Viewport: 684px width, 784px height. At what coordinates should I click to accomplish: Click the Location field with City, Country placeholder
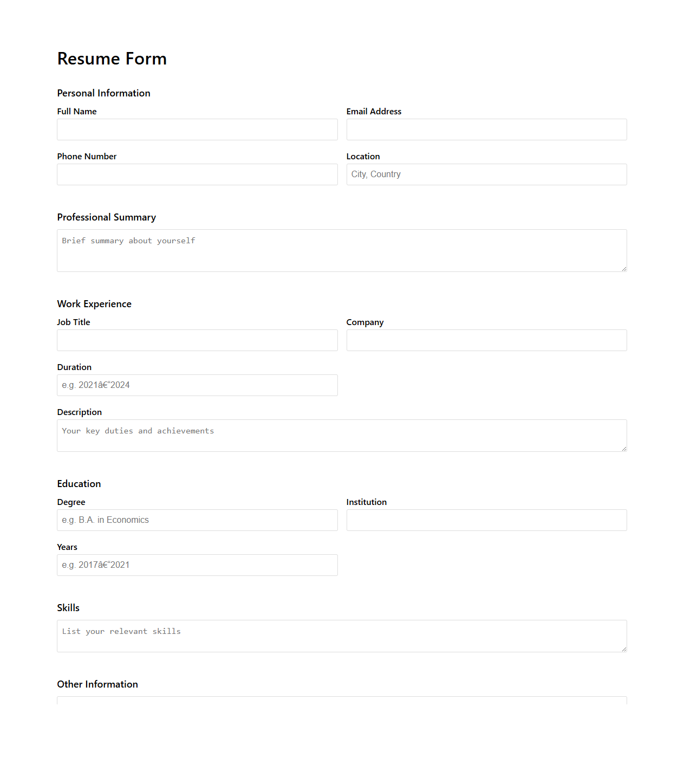coord(486,174)
